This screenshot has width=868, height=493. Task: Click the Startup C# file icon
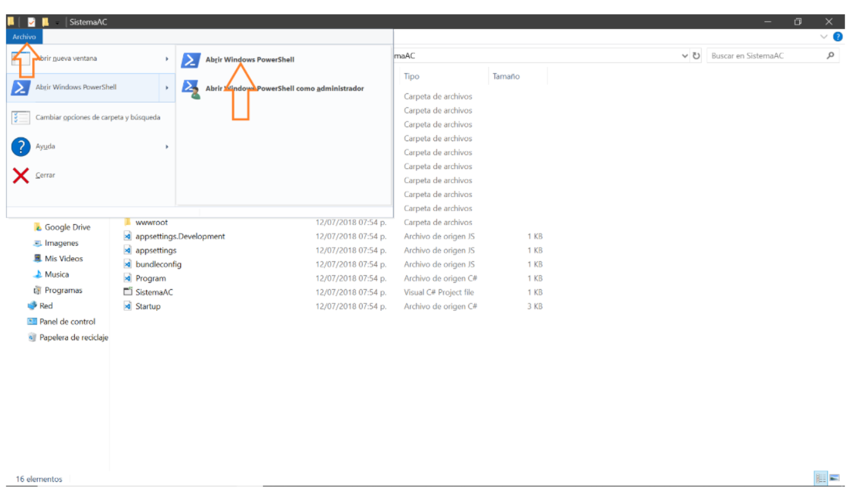pos(128,306)
